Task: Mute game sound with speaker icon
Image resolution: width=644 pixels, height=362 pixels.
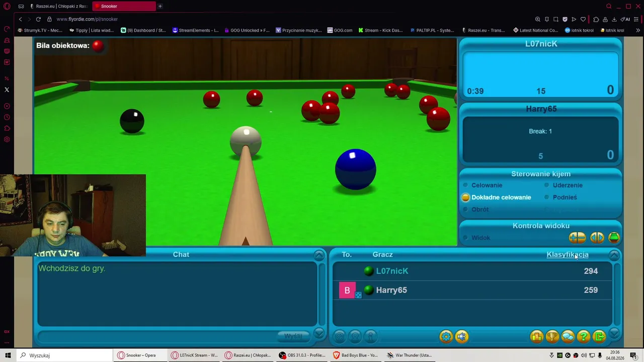Action: 461,336
